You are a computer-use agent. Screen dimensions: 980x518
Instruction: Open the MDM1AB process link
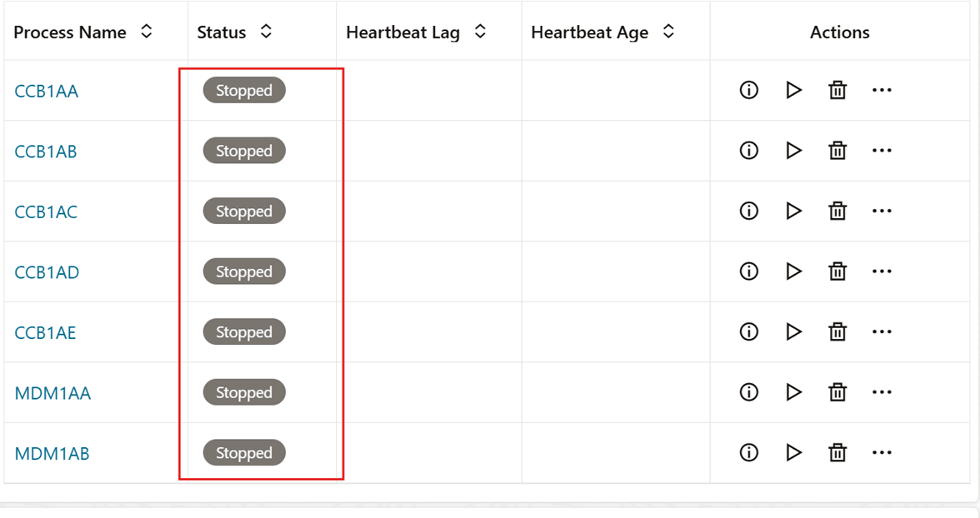click(x=52, y=454)
